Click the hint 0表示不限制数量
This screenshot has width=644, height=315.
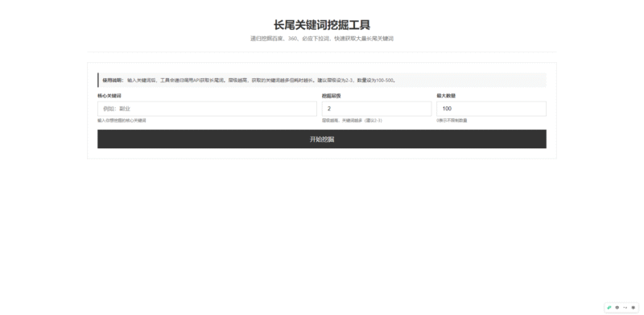tap(452, 121)
